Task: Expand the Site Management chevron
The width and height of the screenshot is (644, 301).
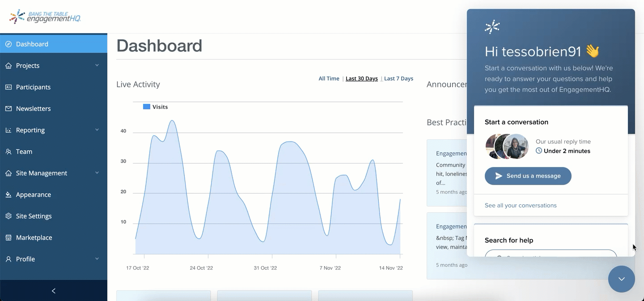Action: point(97,173)
